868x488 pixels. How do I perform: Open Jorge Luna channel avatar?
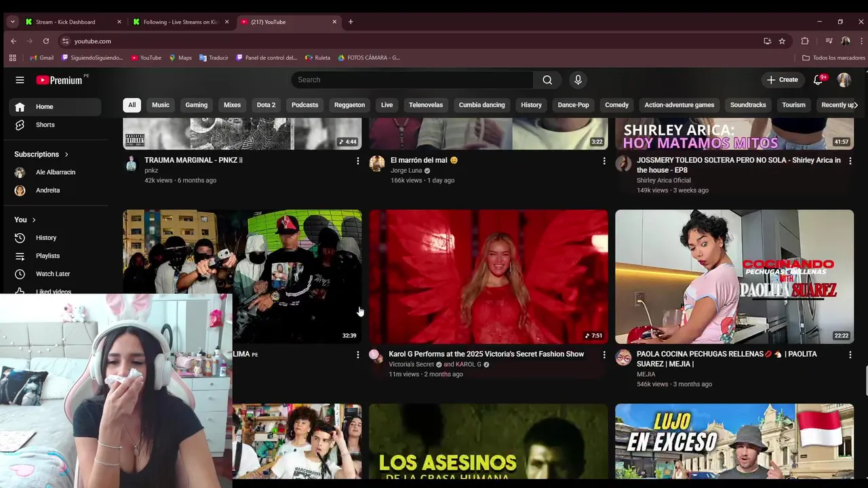tap(377, 163)
